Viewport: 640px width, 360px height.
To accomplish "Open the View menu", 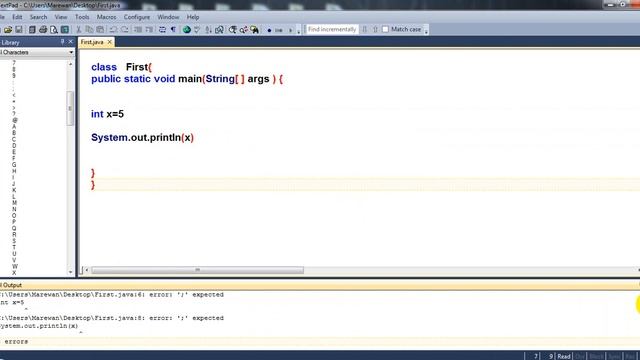I will (x=61, y=17).
